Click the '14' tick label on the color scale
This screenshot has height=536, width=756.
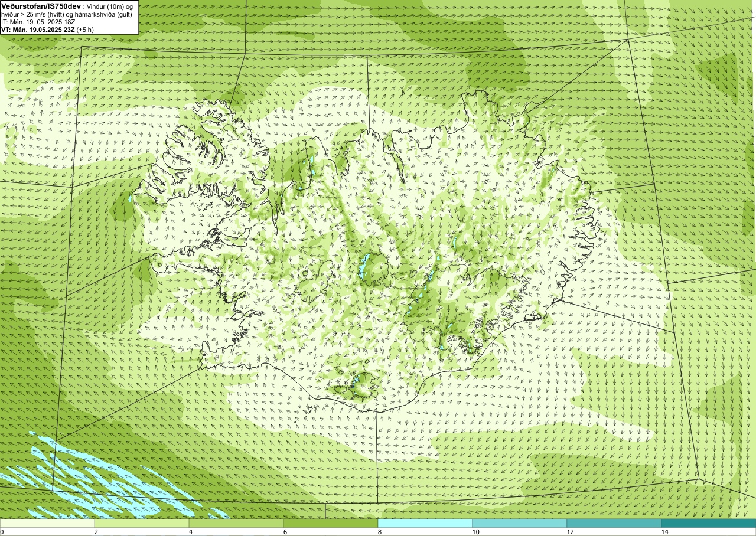pyautogui.click(x=664, y=532)
